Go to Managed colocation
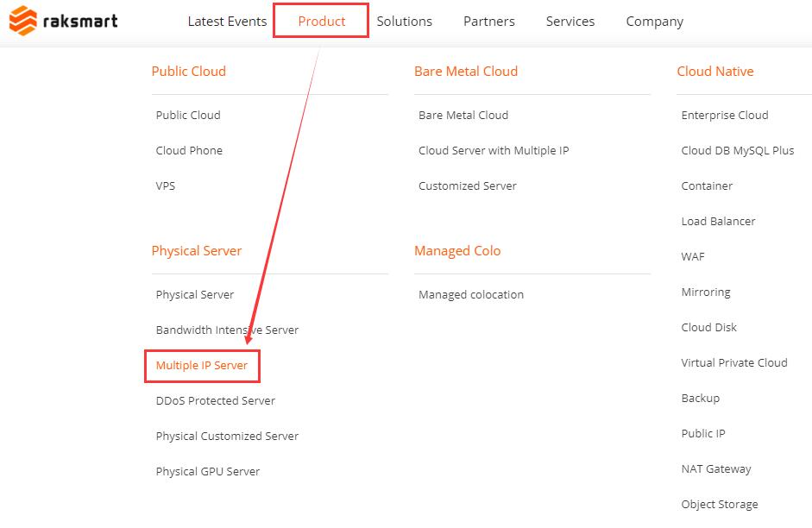Viewport: 812px width, 528px height. [471, 294]
